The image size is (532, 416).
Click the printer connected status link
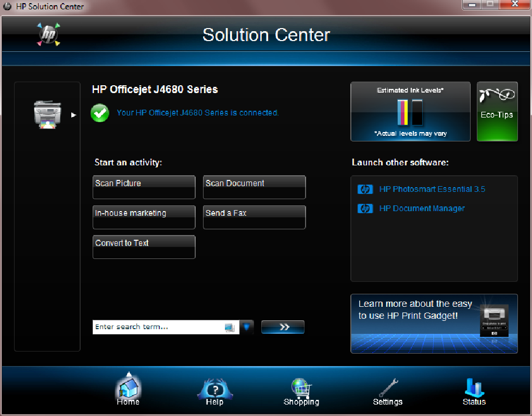tap(197, 112)
